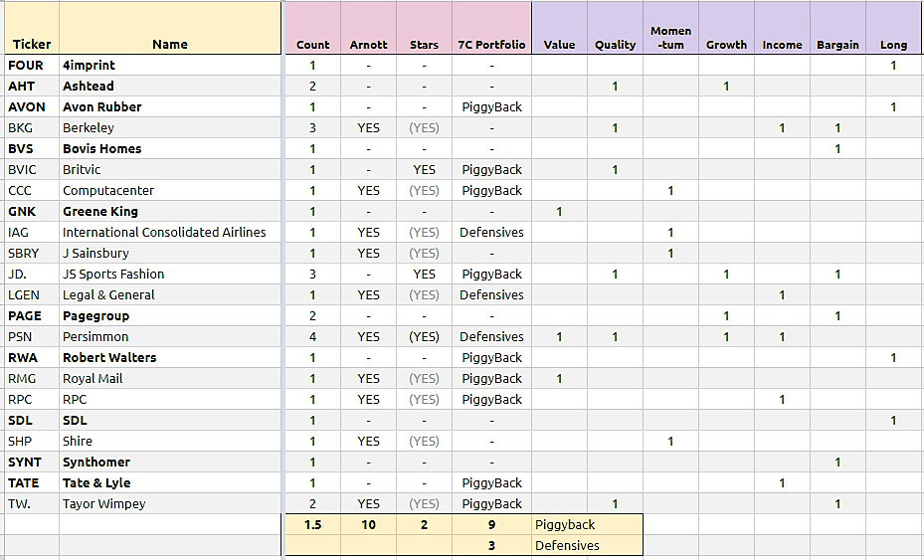924x560 pixels.
Task: Click the Income value for Legal & General
Action: click(782, 294)
